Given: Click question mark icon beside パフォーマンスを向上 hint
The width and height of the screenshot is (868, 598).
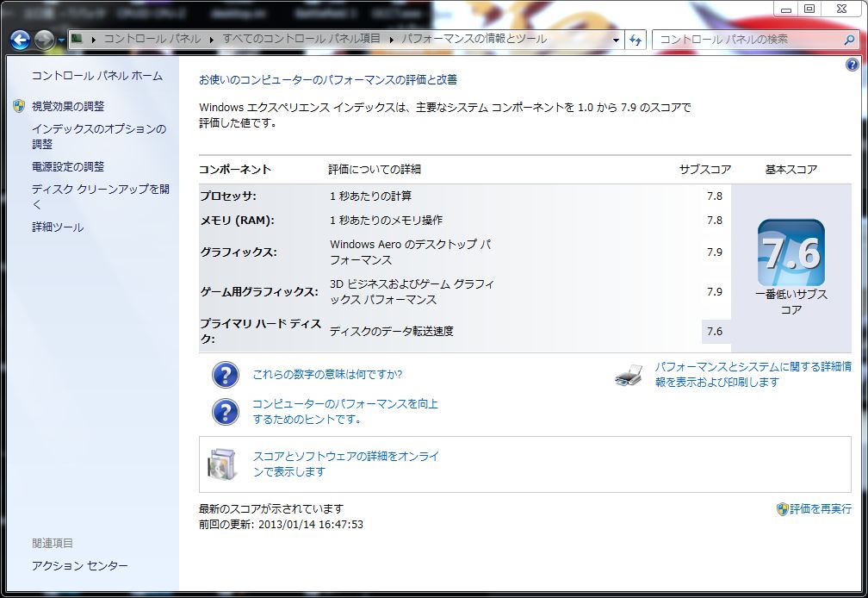Looking at the screenshot, I should pyautogui.click(x=226, y=411).
